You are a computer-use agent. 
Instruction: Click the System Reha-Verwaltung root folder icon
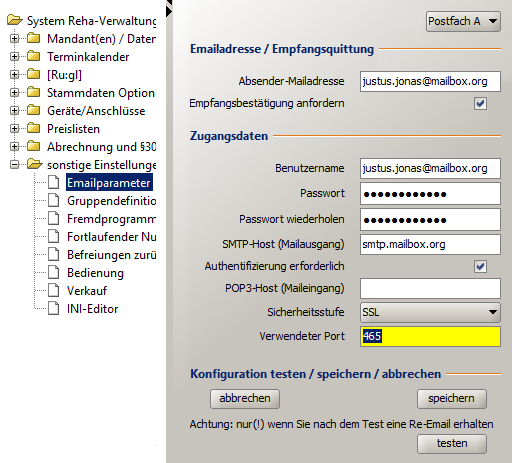point(14,20)
